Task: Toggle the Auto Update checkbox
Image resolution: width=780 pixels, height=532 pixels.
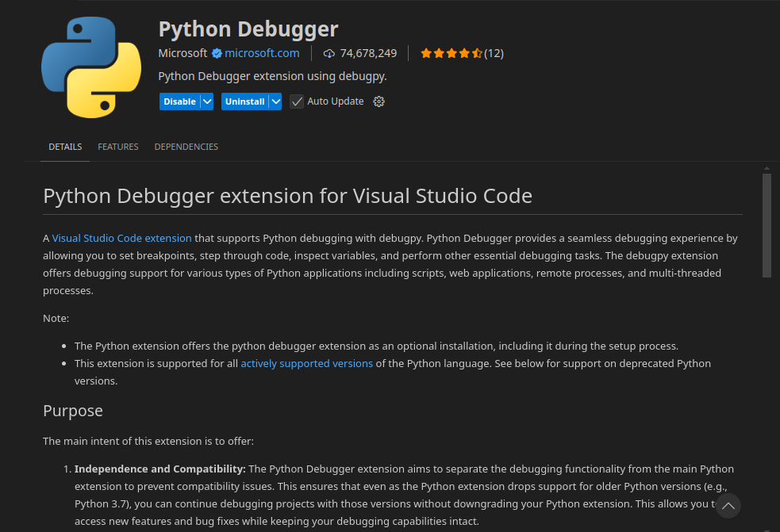Action: pyautogui.click(x=297, y=101)
